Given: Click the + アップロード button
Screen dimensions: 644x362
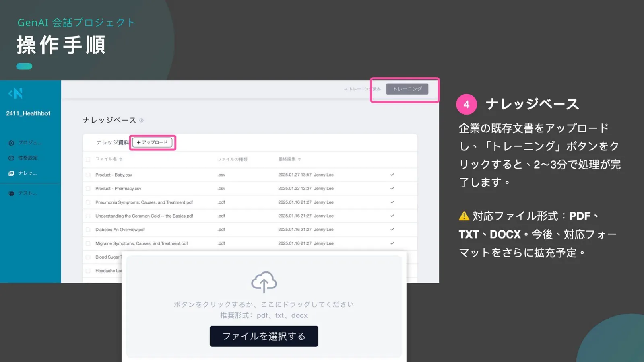Looking at the screenshot, I should pyautogui.click(x=152, y=142).
